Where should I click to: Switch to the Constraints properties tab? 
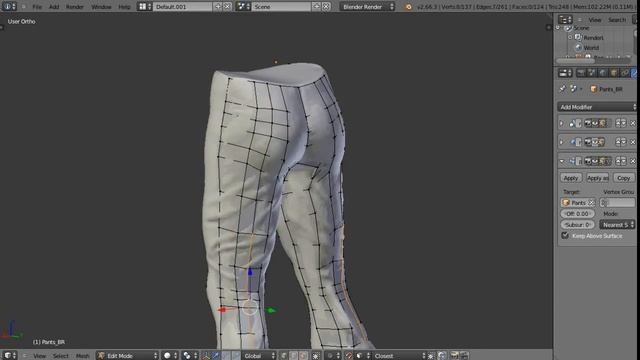coord(624,73)
